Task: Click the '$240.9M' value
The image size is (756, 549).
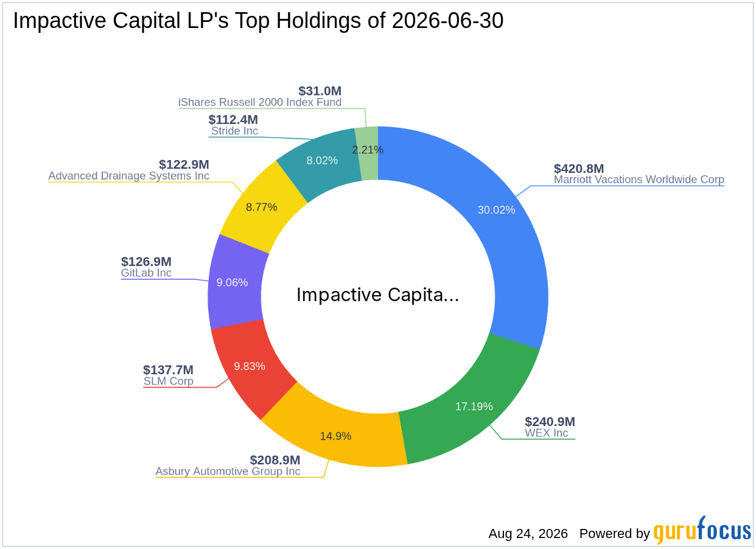Action: (x=550, y=422)
